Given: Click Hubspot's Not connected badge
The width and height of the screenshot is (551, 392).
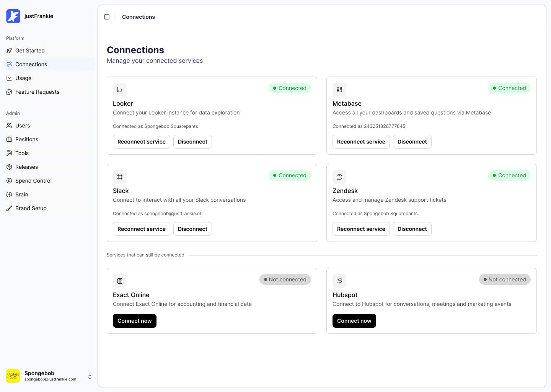Looking at the screenshot, I should (505, 279).
